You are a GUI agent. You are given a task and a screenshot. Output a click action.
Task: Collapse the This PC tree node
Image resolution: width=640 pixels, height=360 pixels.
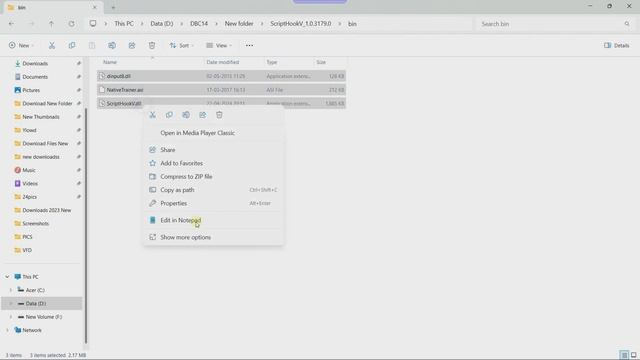(x=7, y=277)
